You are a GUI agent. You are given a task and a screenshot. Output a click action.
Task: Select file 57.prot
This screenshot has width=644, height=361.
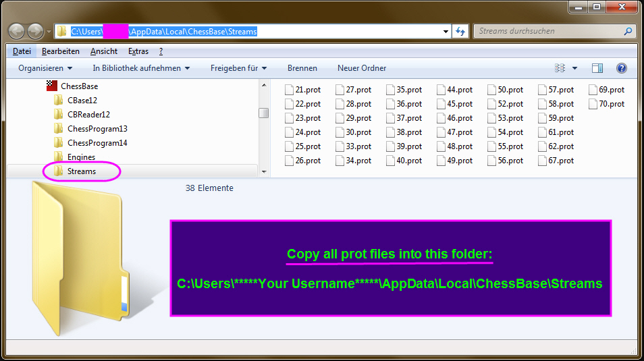coord(556,90)
